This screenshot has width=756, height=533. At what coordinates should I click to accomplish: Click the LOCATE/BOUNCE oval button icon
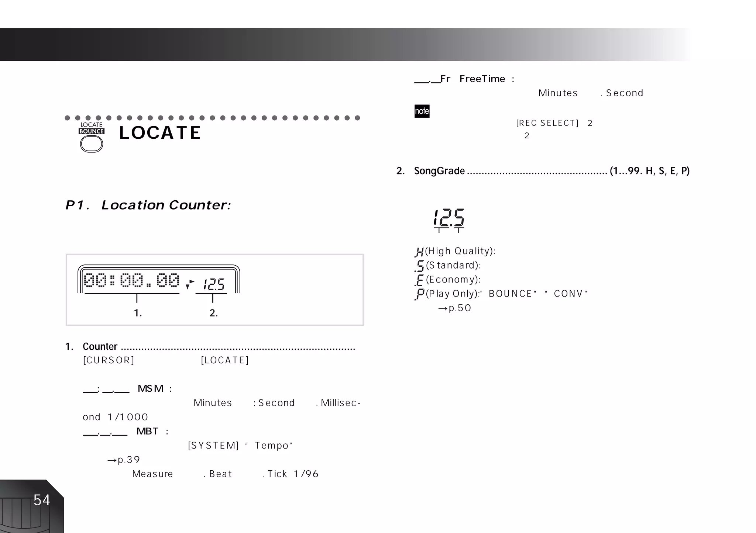[91, 144]
